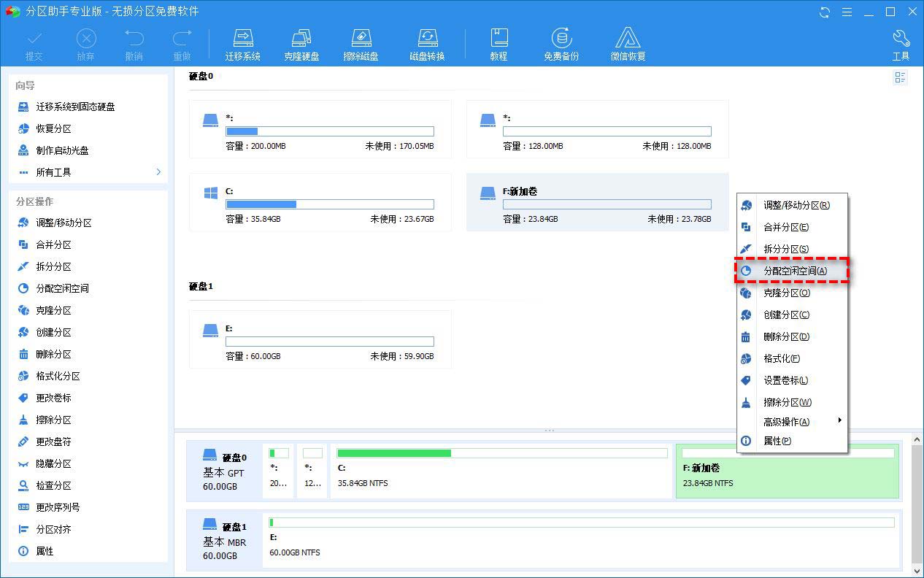Click the 重做 (Redo) toolbar icon
The image size is (924, 578).
tap(182, 42)
